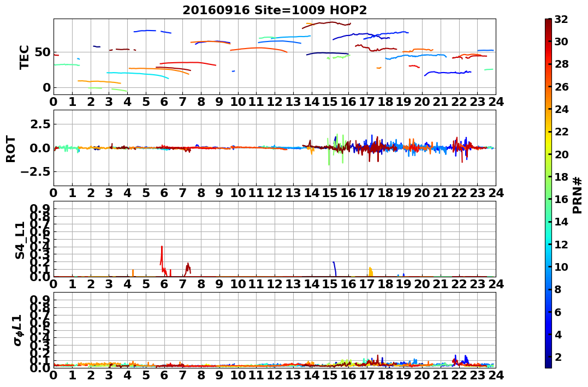
Task: Click colorbar tick label 30
Action: pyautogui.click(x=561, y=41)
